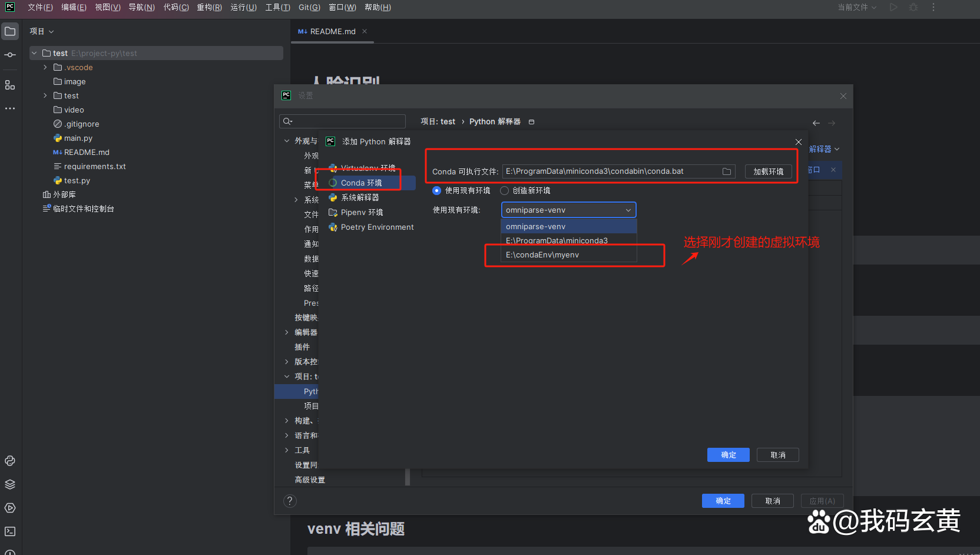Open the Services tool window icon
This screenshot has height=555, width=980.
coord(10,508)
